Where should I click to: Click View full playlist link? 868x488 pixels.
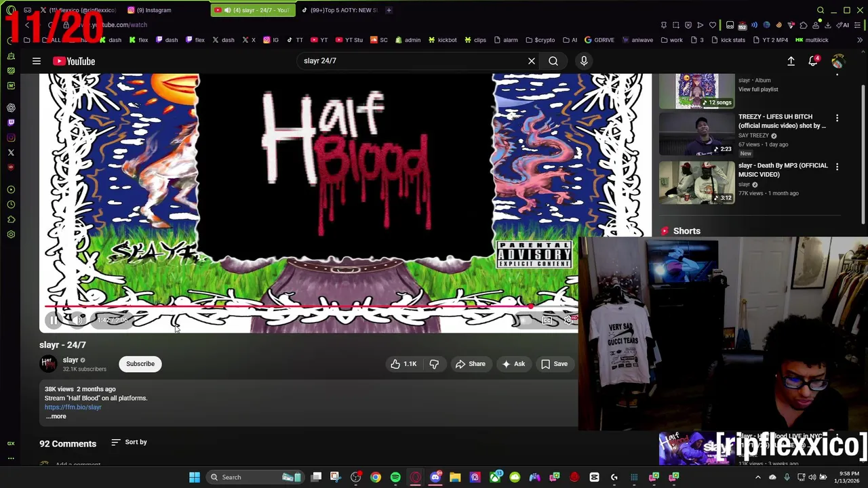(x=758, y=89)
